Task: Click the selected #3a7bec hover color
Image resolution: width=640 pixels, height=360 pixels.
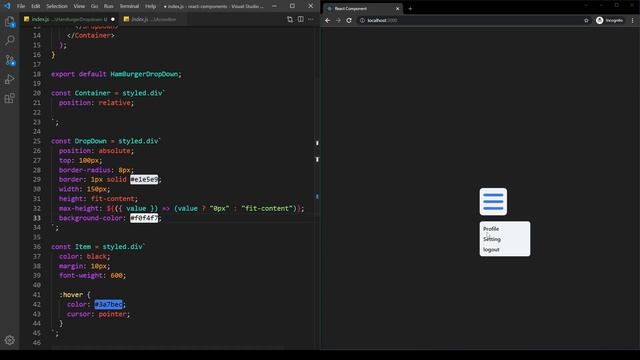Action: pyautogui.click(x=108, y=304)
